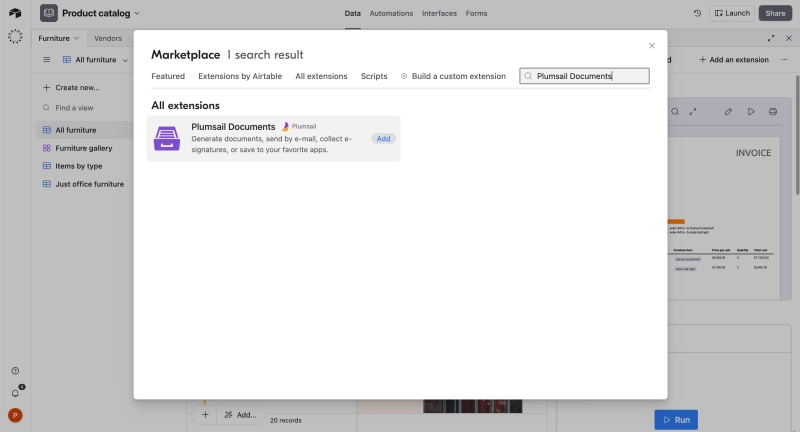Open the Plumsail Documents title
Image resolution: width=800 pixels, height=432 pixels.
[233, 126]
